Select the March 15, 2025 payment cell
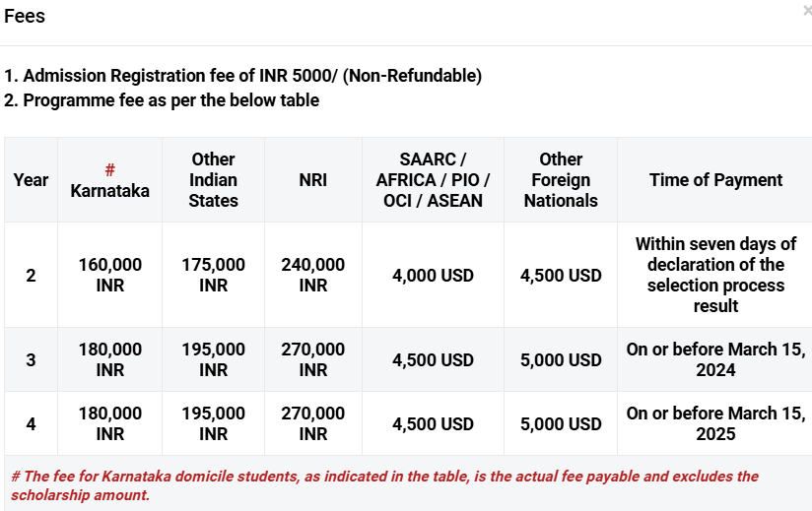The height and width of the screenshot is (511, 812). point(715,423)
